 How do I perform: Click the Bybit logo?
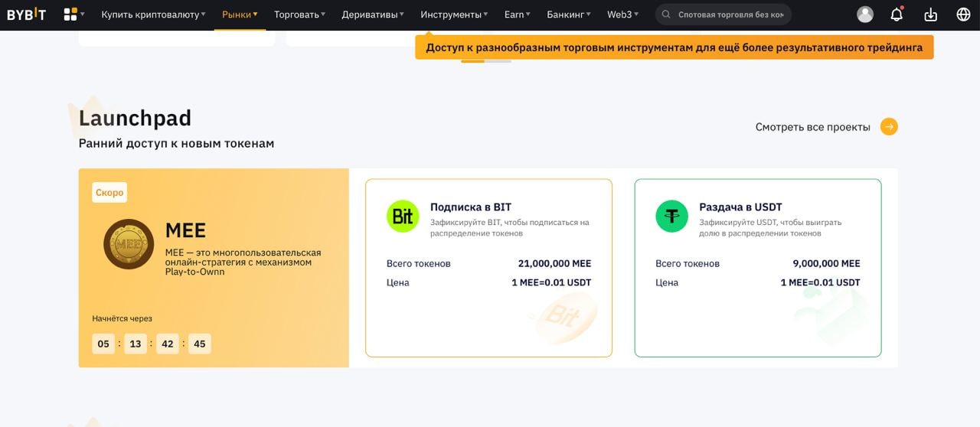tap(27, 14)
